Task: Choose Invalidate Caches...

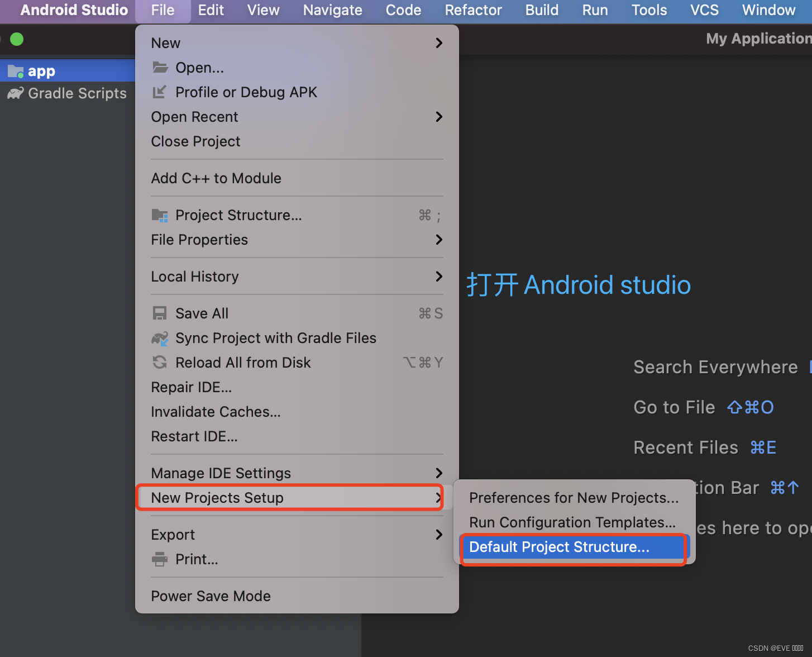Action: point(297,412)
